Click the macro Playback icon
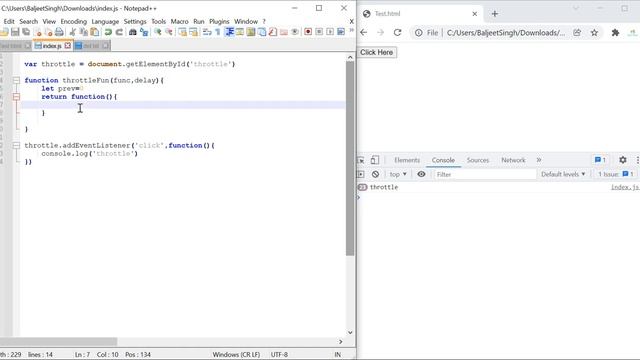 point(330,32)
